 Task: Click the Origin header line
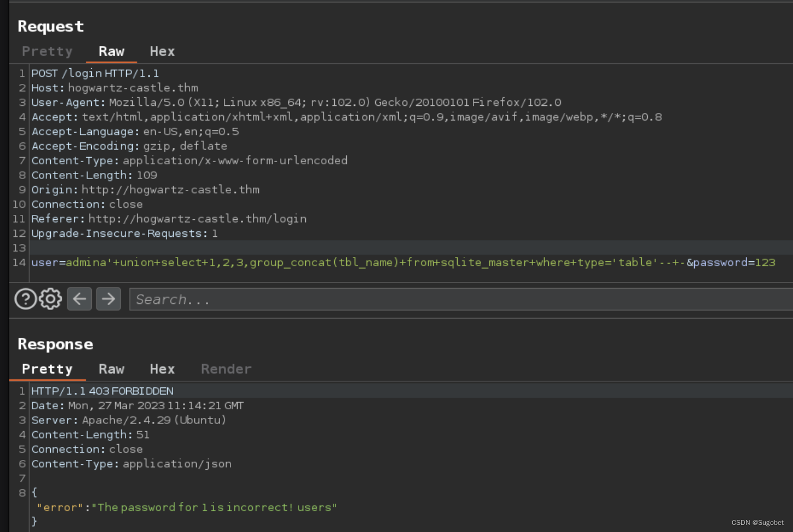point(145,190)
